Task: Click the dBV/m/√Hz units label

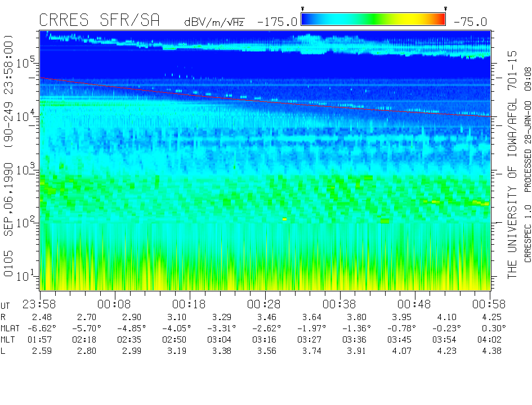Action: [x=215, y=22]
